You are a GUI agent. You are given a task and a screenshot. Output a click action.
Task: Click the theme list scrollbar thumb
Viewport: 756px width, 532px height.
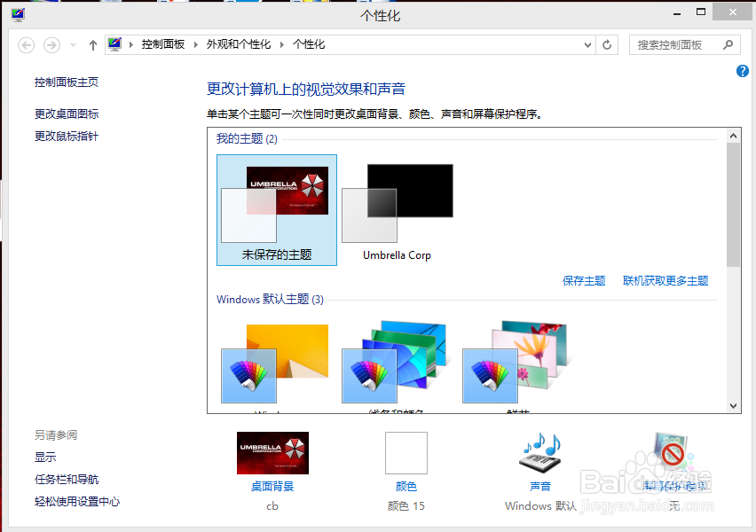click(x=733, y=205)
